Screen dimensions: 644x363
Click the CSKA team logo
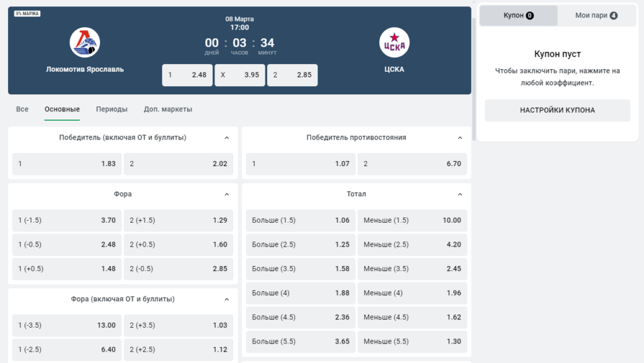394,42
